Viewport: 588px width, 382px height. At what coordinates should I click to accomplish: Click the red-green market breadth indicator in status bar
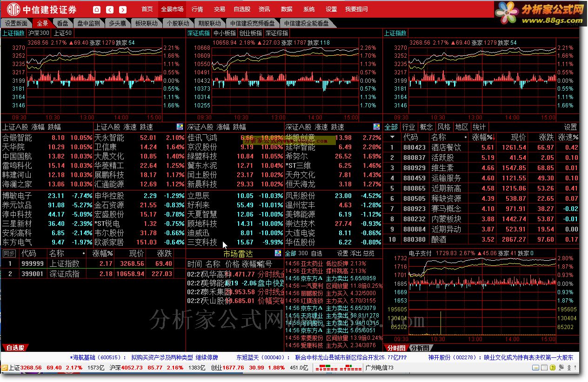coord(339,368)
